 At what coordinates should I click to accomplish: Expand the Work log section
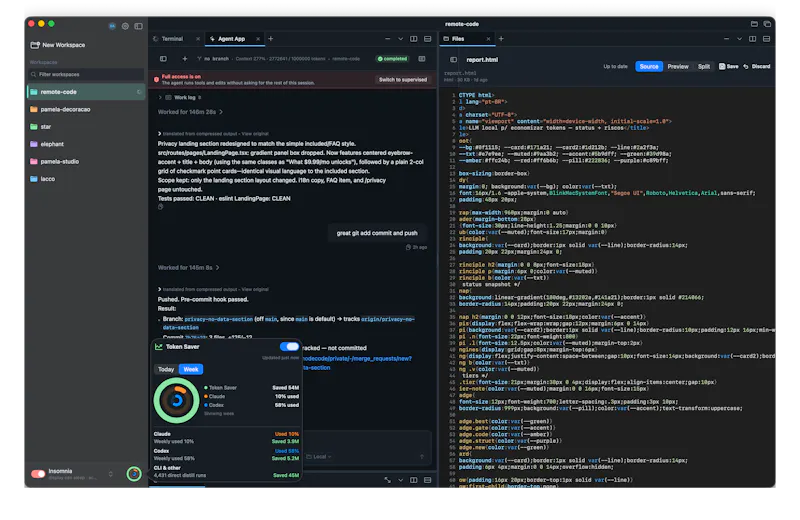pyautogui.click(x=180, y=97)
